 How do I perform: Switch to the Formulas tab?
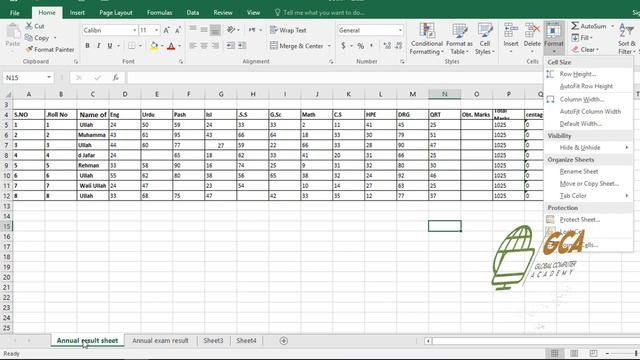pos(160,13)
